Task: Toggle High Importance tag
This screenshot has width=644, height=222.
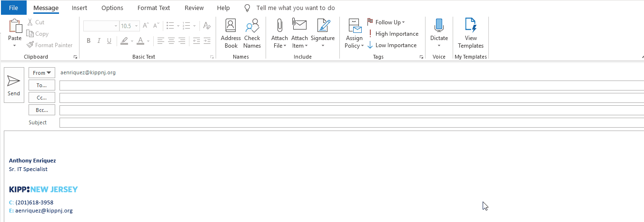Action: tap(393, 34)
